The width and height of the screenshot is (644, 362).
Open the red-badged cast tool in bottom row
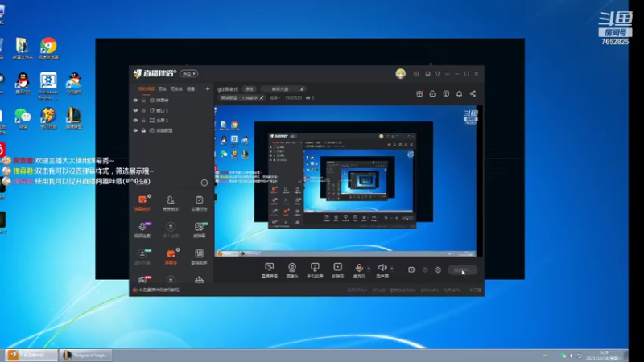tap(142, 279)
